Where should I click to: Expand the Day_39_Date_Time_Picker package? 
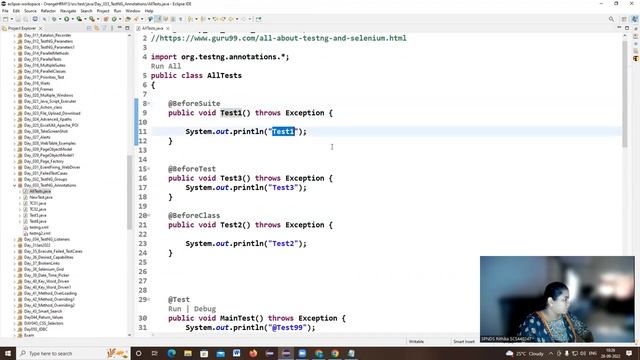point(15,275)
